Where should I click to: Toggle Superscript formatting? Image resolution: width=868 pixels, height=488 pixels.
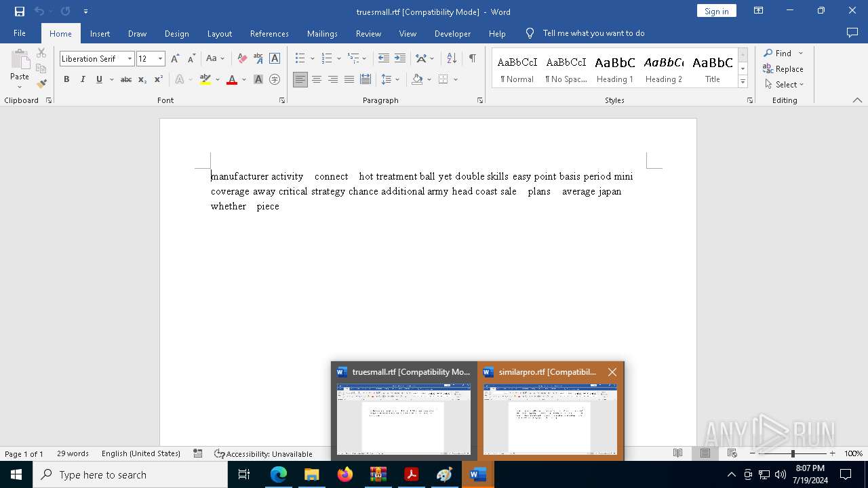159,79
